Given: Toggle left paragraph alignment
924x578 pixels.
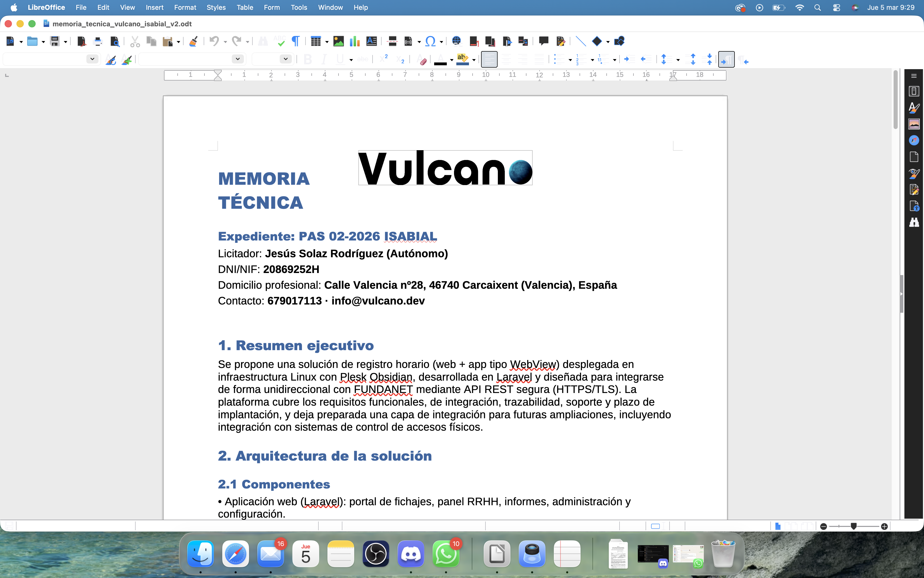Looking at the screenshot, I should click(489, 60).
